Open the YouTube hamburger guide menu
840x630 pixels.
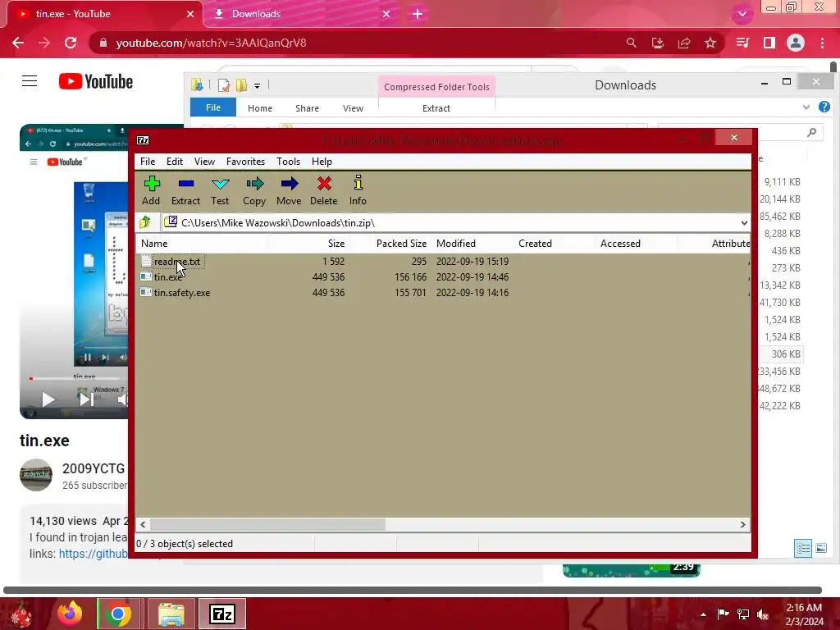30,81
